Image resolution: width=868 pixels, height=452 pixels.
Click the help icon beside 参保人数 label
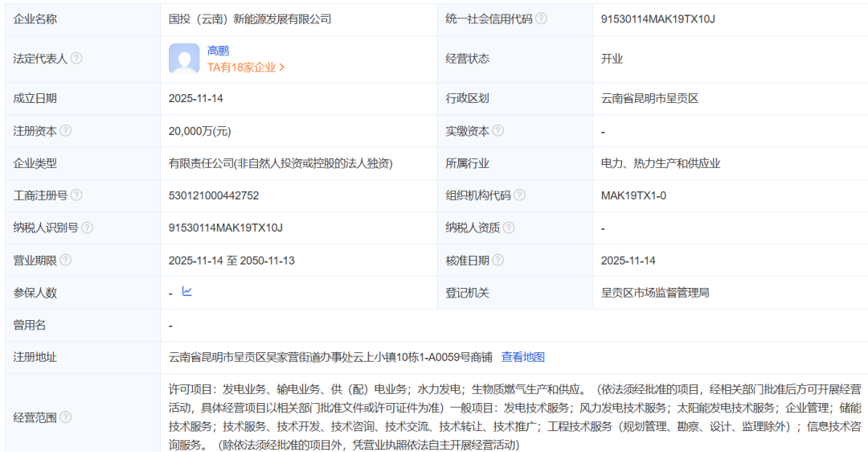pos(66,294)
